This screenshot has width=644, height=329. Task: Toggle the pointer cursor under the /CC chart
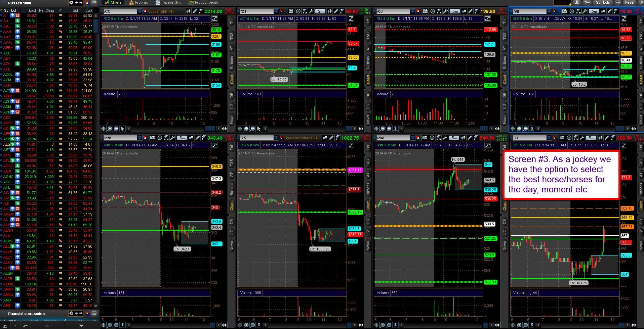pos(122,129)
